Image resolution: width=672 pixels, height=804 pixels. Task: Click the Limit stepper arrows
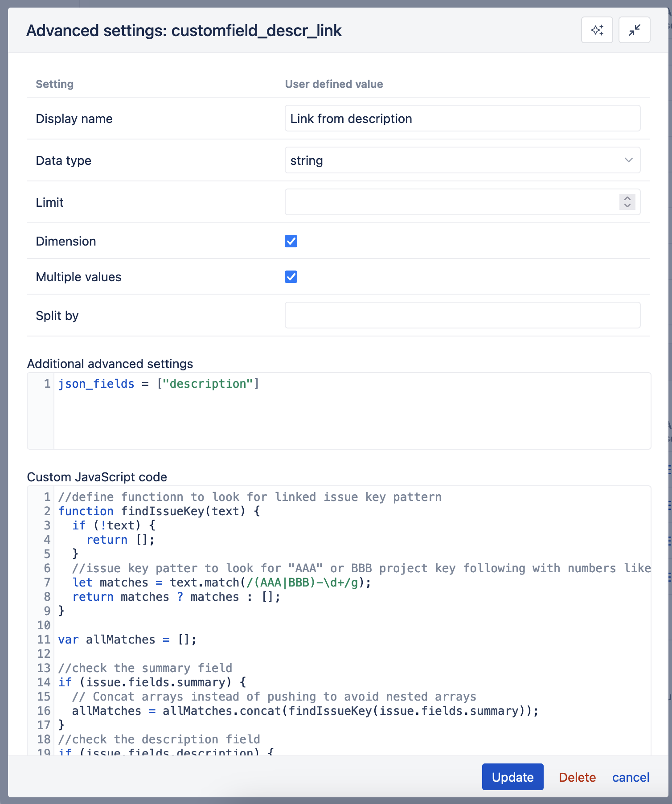coord(627,202)
